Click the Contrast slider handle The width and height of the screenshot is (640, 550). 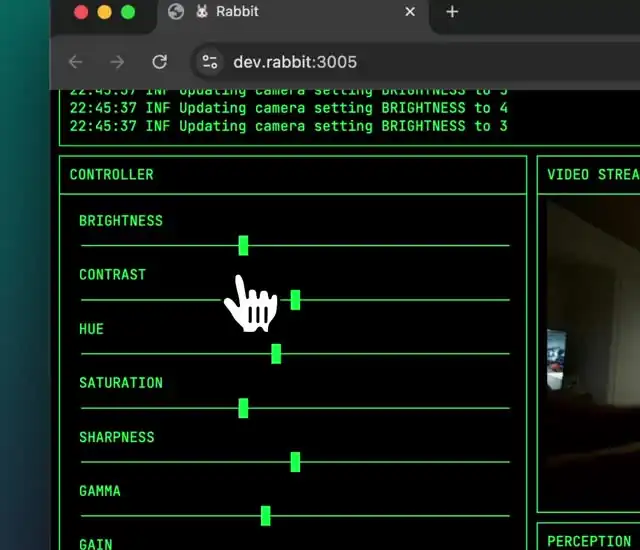click(295, 299)
